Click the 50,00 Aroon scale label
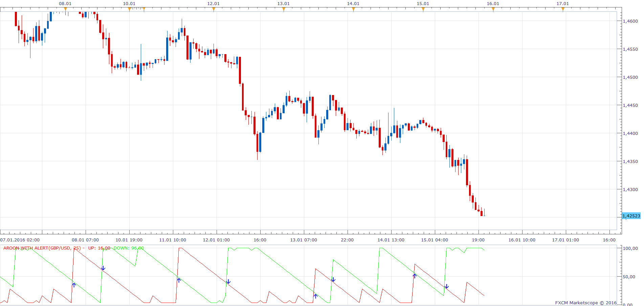Image resolution: width=644 pixels, height=306 pixels. [629, 277]
